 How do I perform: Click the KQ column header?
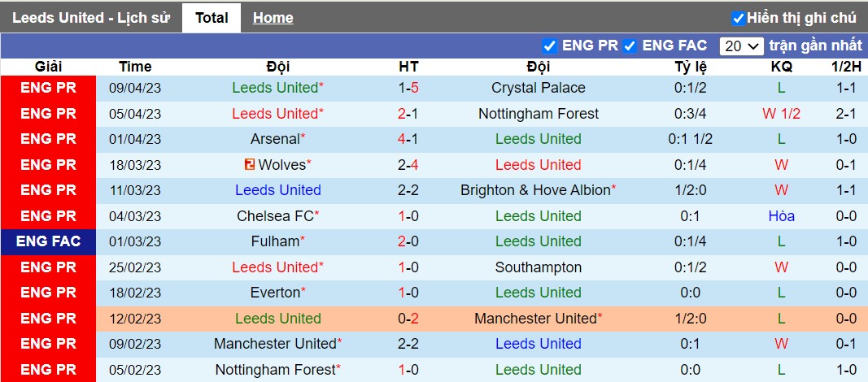tap(781, 67)
